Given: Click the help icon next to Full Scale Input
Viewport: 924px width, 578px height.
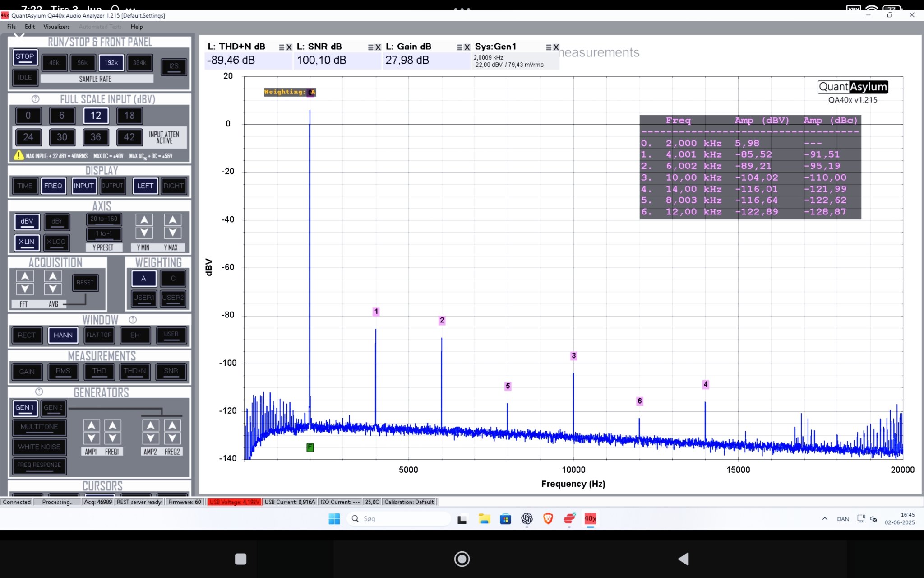Looking at the screenshot, I should [x=36, y=99].
